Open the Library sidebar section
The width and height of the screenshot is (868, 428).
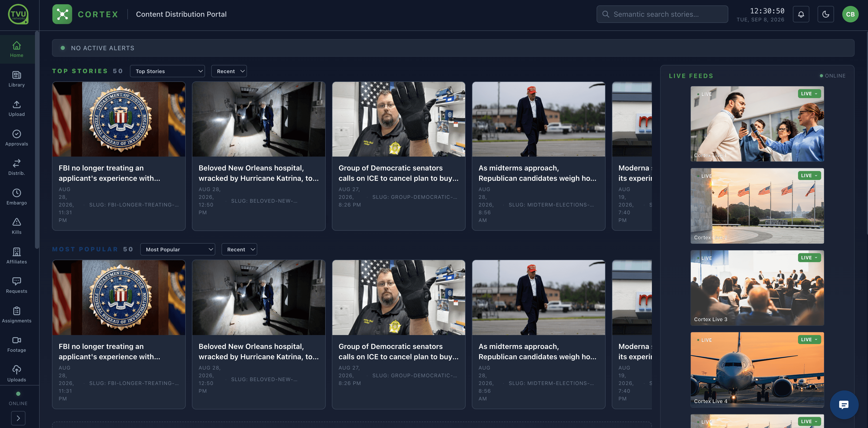[x=17, y=79]
